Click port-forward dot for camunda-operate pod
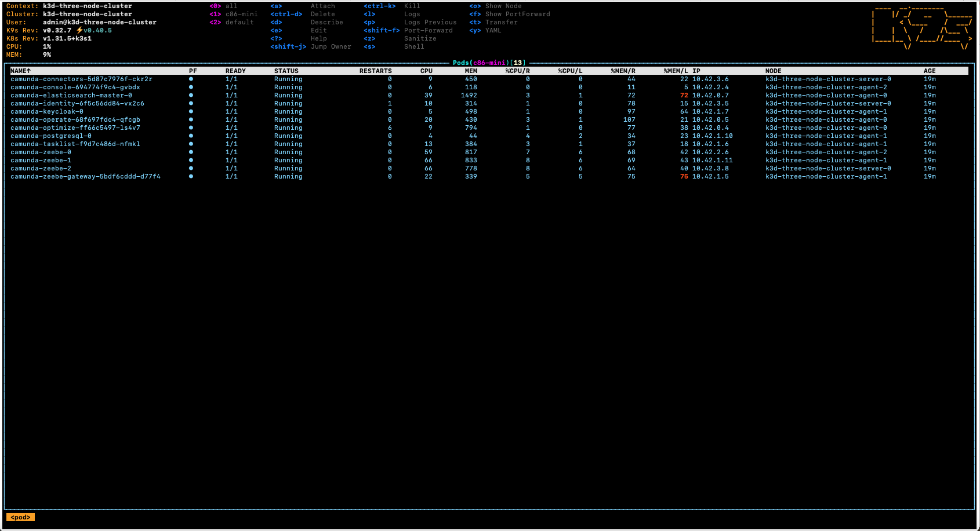Viewport: 980px width, 531px height. [x=191, y=119]
